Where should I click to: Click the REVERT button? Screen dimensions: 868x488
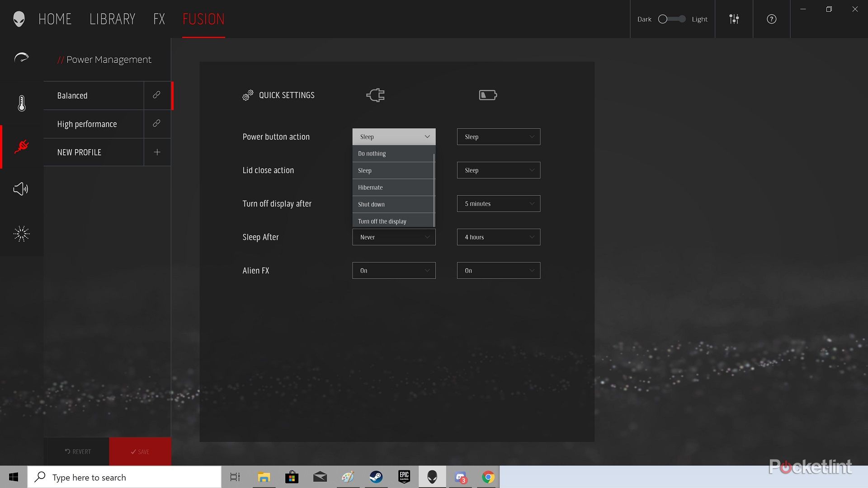tap(77, 451)
